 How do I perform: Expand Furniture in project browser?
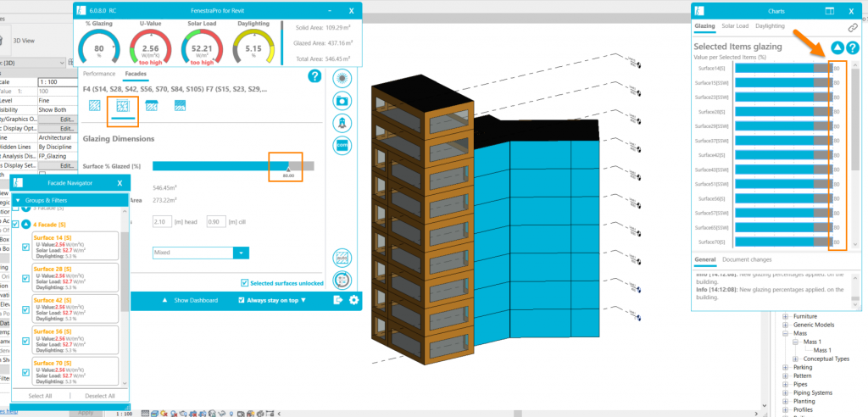[786, 316]
